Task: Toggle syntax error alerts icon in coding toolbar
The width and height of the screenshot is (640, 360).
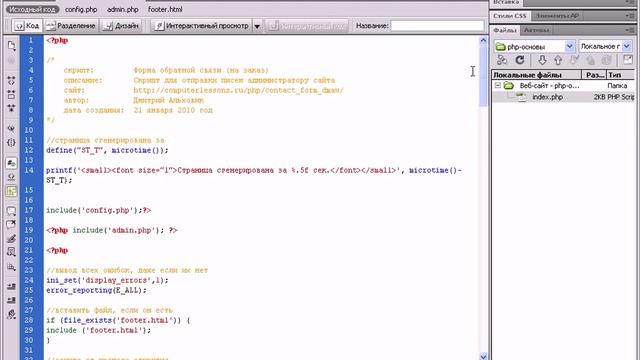Action: (11, 191)
